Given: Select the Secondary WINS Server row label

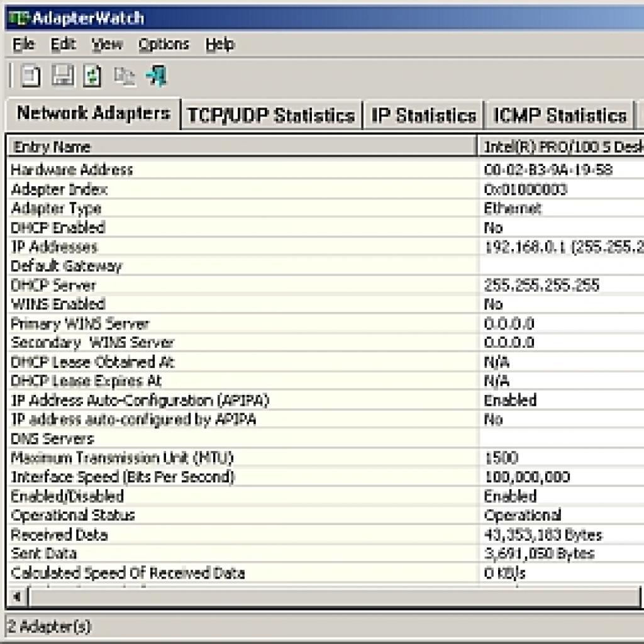Looking at the screenshot, I should (92, 343).
